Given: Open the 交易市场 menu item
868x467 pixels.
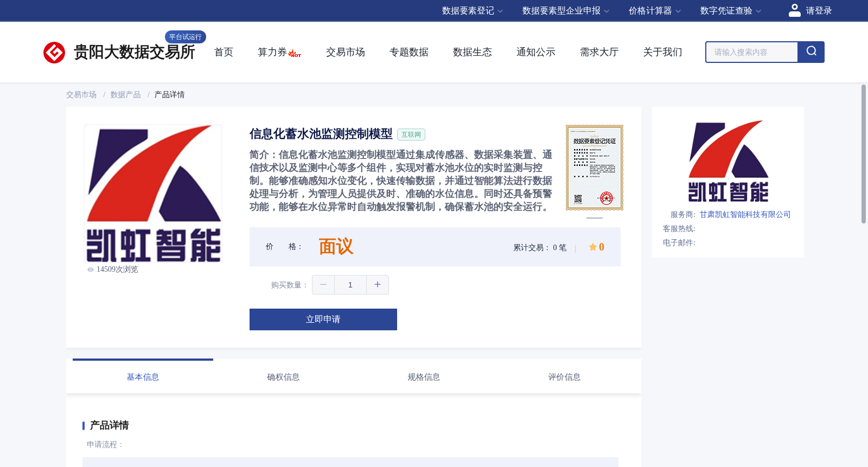Looking at the screenshot, I should coord(346,52).
